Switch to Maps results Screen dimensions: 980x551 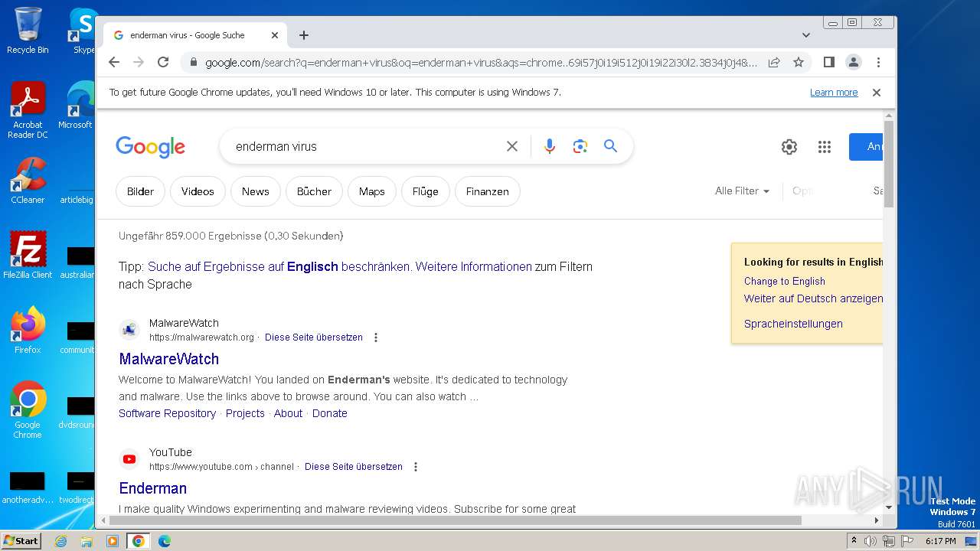tap(371, 191)
